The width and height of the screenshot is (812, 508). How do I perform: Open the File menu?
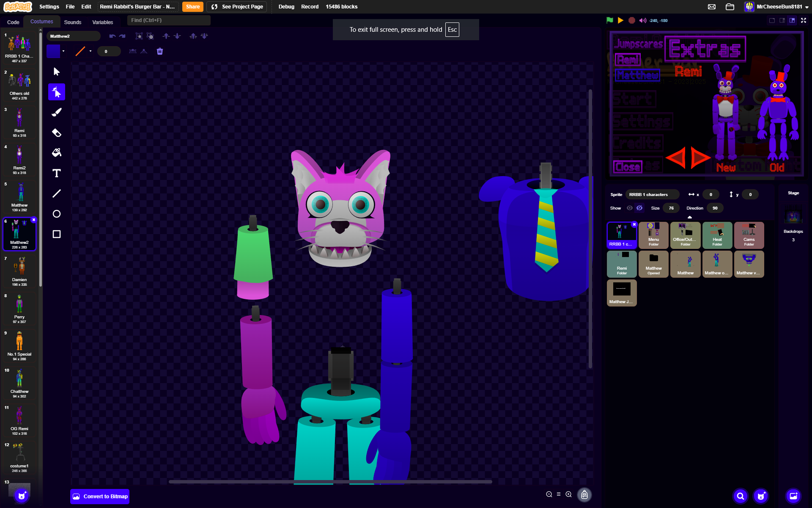pyautogui.click(x=70, y=7)
